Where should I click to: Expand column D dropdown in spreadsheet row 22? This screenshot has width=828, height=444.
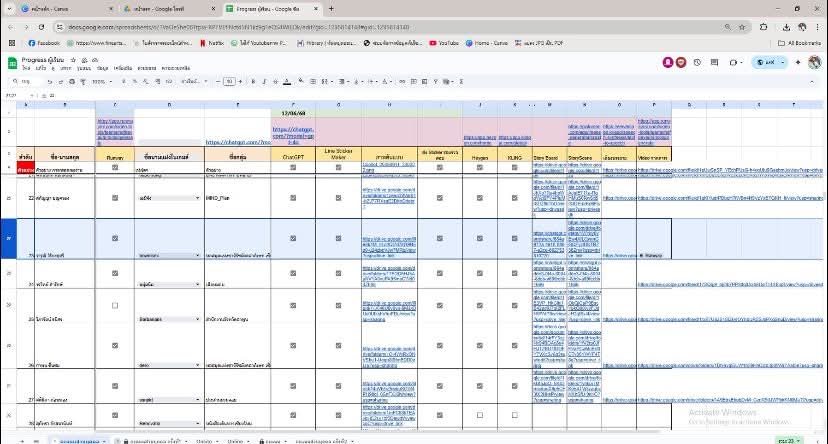(199, 198)
